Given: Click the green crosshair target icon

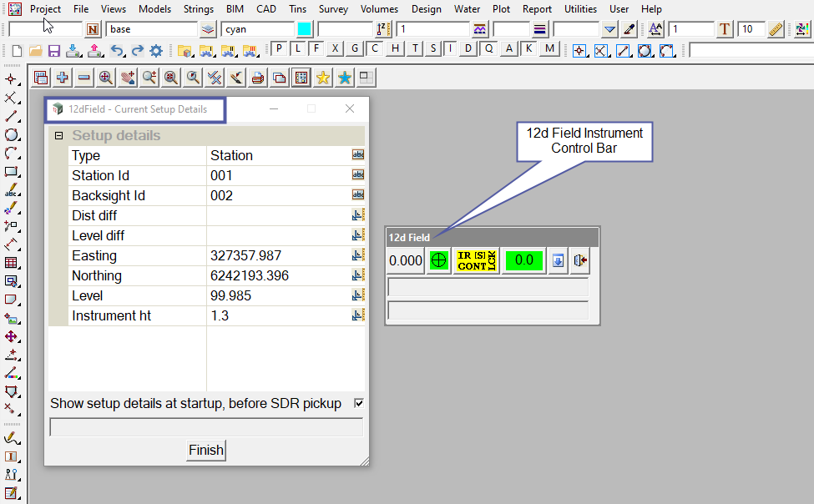Looking at the screenshot, I should (x=438, y=260).
